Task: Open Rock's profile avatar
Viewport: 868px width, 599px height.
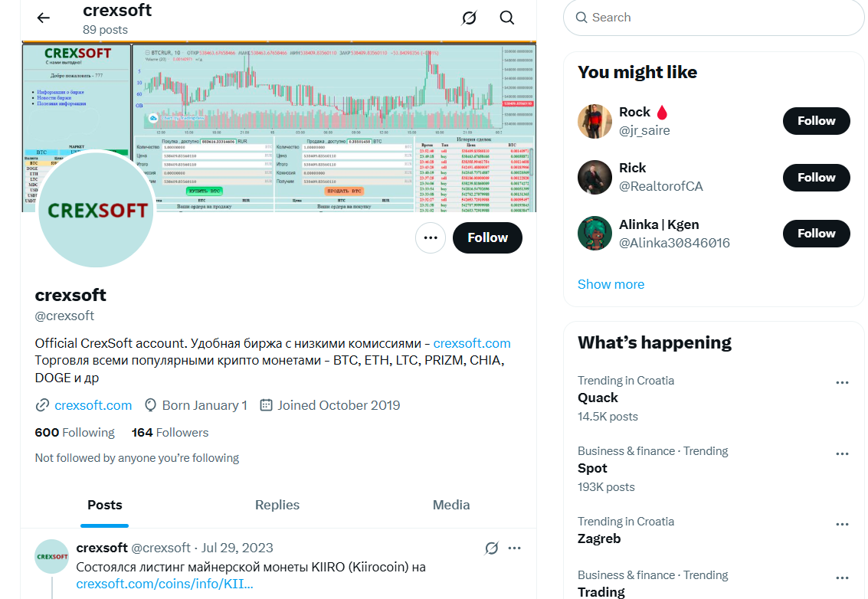Action: point(594,121)
